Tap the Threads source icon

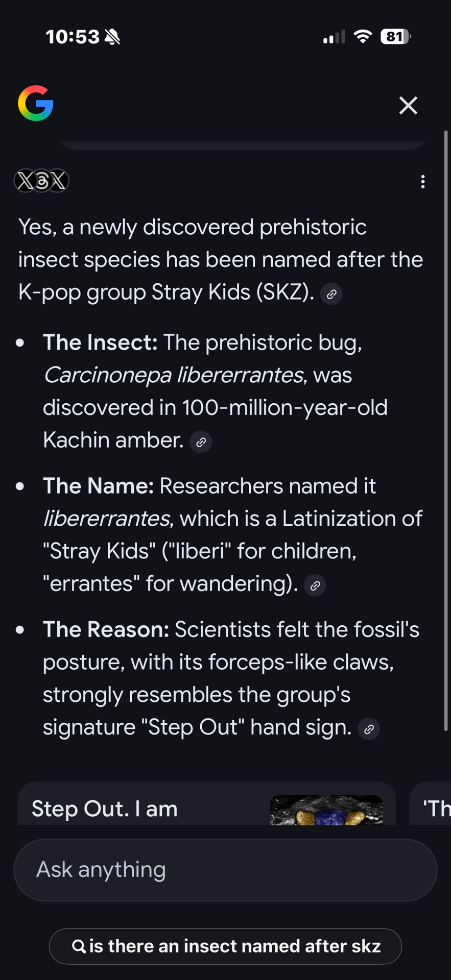pos(42,181)
